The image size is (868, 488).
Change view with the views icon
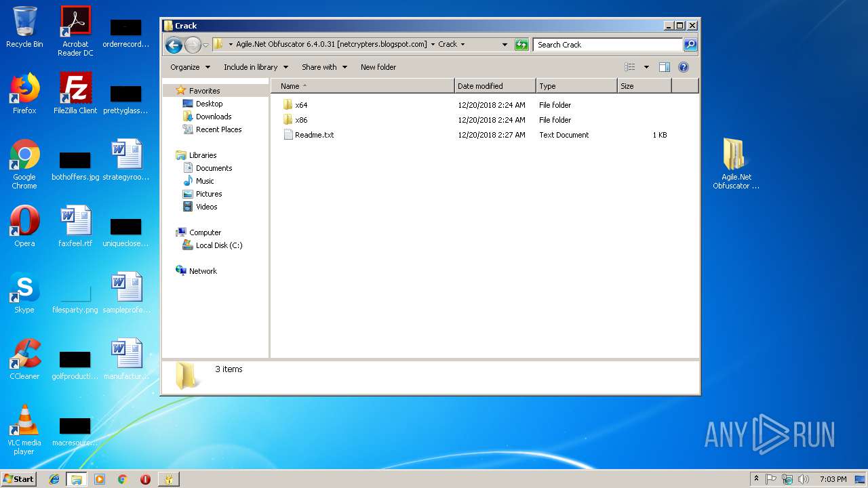(630, 67)
